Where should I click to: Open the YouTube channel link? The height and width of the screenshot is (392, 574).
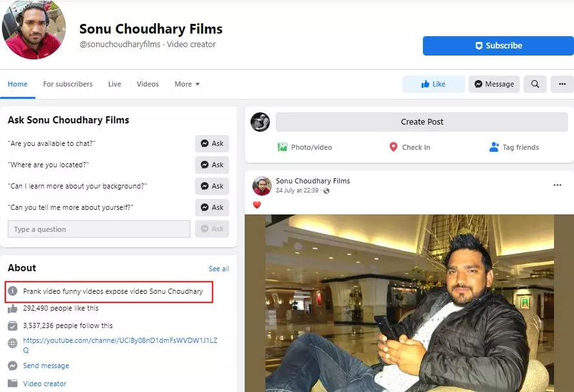[x=120, y=345]
